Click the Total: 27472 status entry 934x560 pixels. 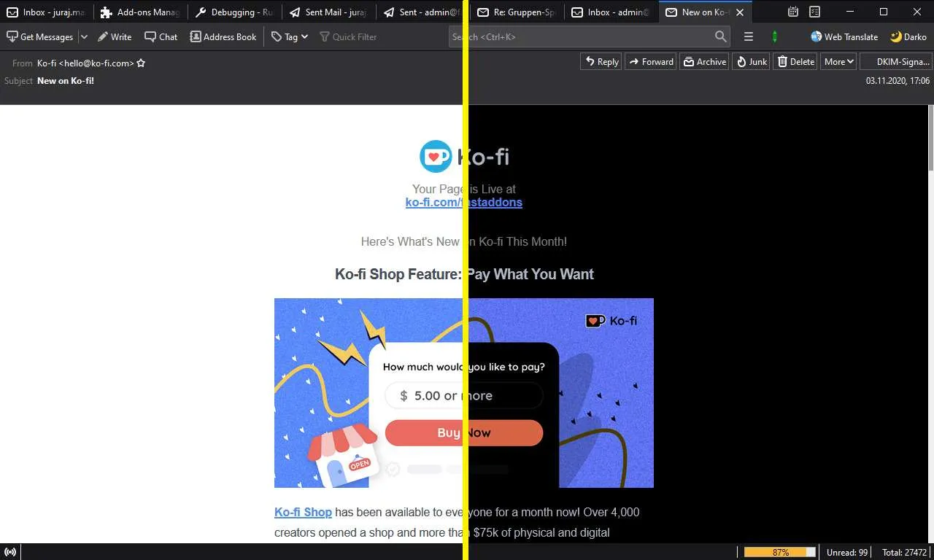[x=904, y=552]
